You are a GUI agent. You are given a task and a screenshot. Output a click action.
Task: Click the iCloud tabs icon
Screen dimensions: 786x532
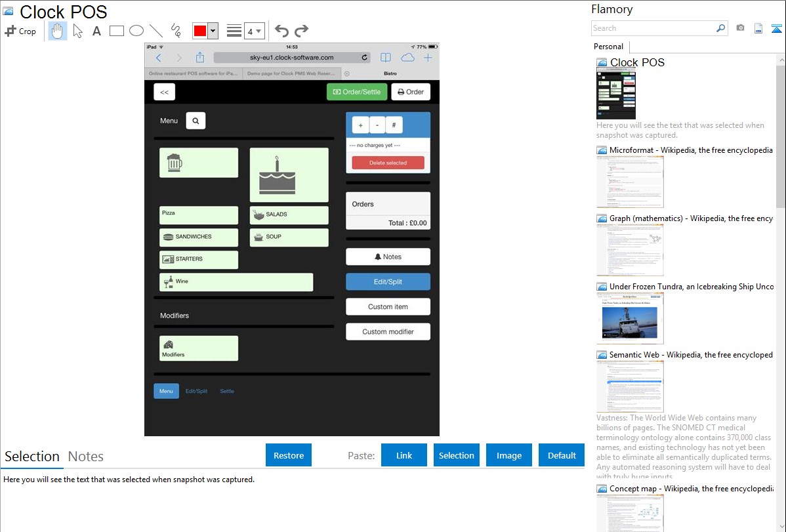[x=407, y=58]
